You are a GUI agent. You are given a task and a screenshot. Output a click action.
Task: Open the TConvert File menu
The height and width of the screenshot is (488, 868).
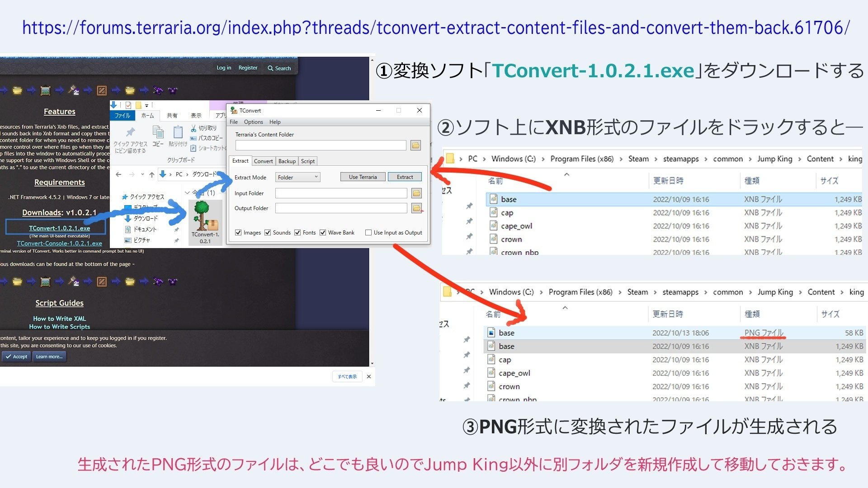tap(234, 122)
